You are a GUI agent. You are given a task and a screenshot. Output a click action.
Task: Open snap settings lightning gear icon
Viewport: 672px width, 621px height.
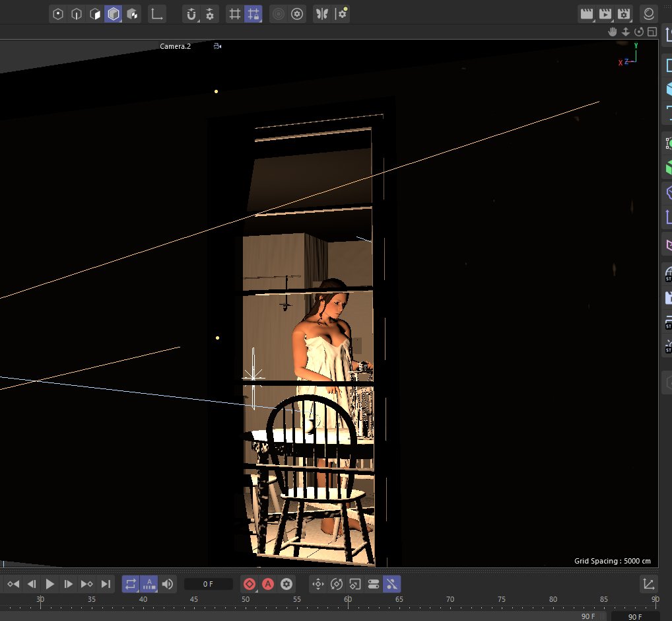coord(209,14)
